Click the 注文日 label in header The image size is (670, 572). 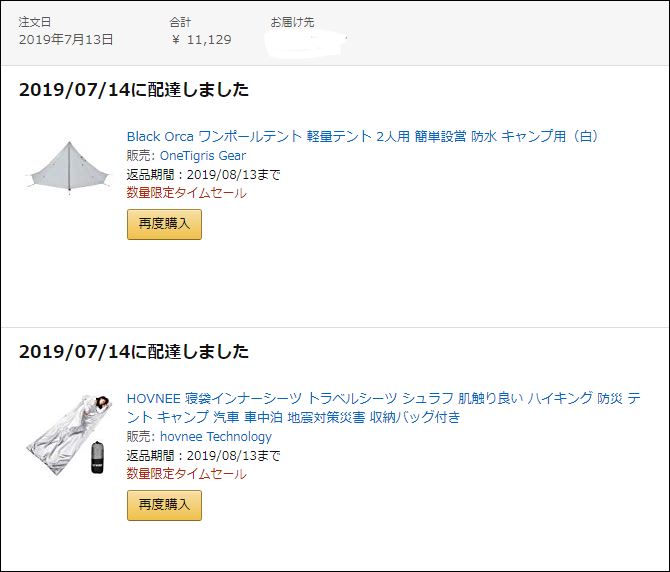click(x=35, y=22)
